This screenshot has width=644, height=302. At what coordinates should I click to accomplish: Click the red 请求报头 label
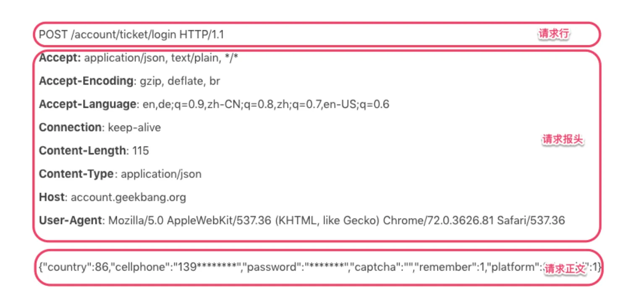click(x=563, y=140)
